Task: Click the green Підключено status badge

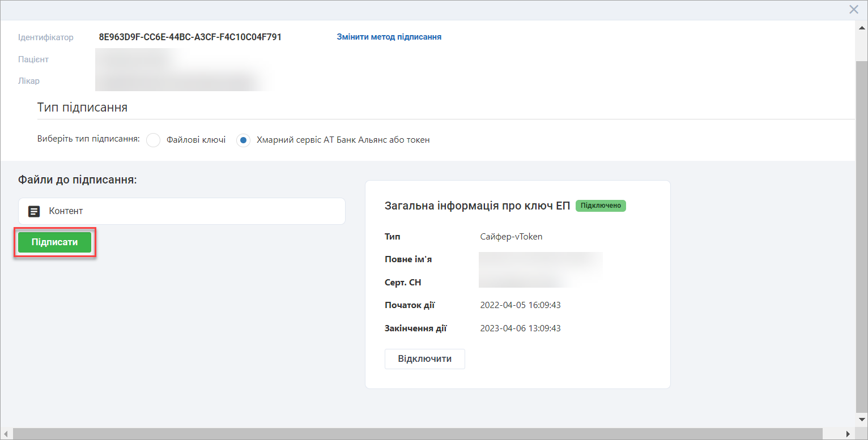Action: 601,206
